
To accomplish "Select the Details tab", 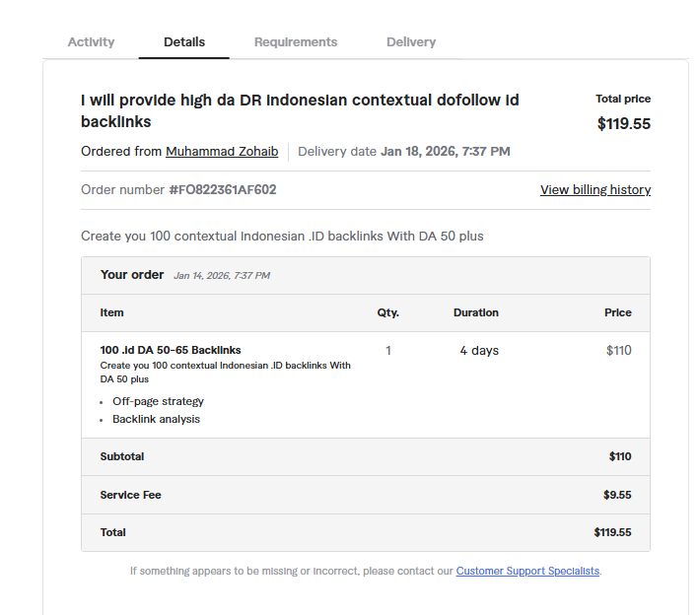I will point(184,42).
